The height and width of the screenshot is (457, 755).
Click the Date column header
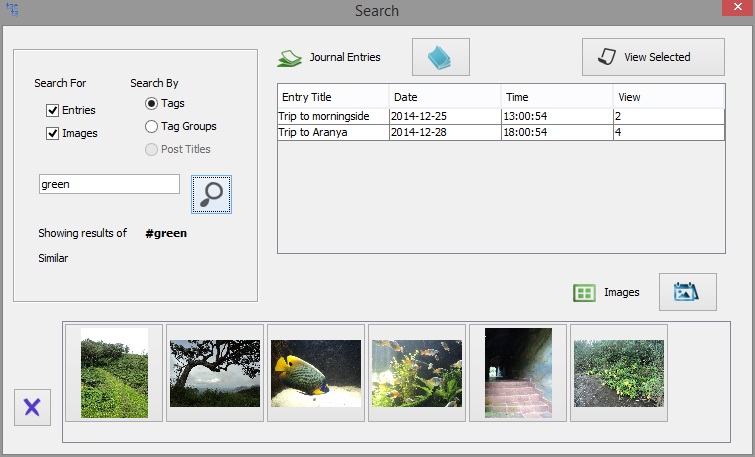444,97
